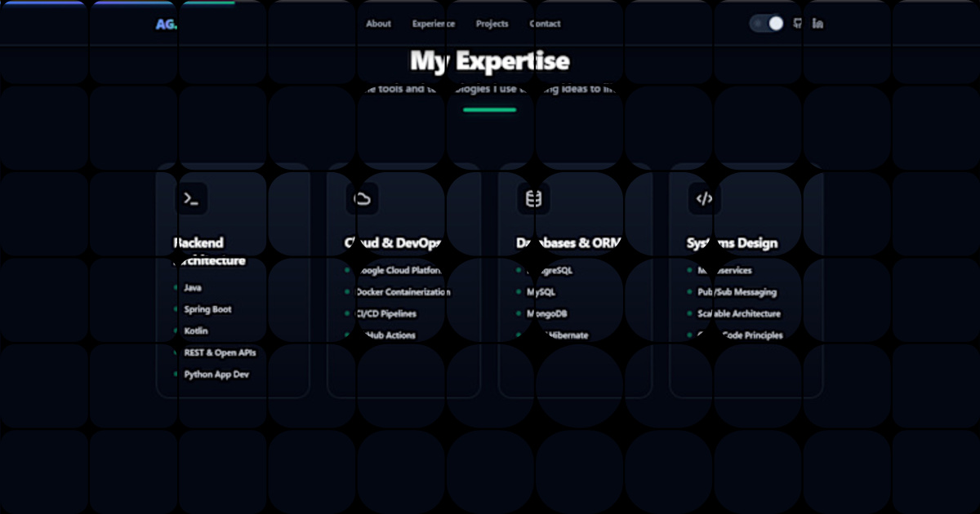The height and width of the screenshot is (514, 980).
Task: Click the Google Cloud Platform item
Action: (399, 271)
